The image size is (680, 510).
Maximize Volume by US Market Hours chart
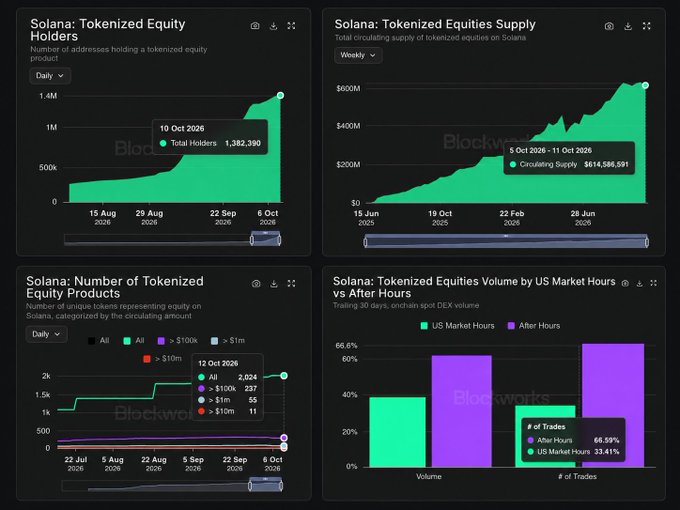click(x=654, y=283)
